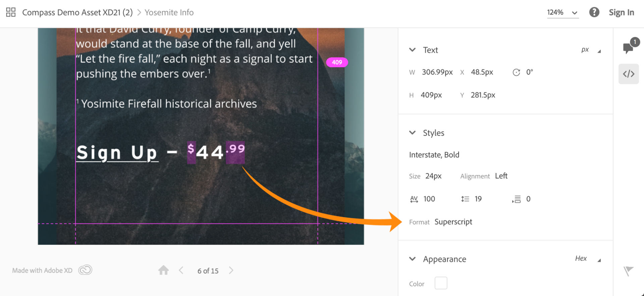This screenshot has height=296, width=644.
Task: Open Compass Demo Asset XD21 breadcrumb
Action: pos(77,13)
